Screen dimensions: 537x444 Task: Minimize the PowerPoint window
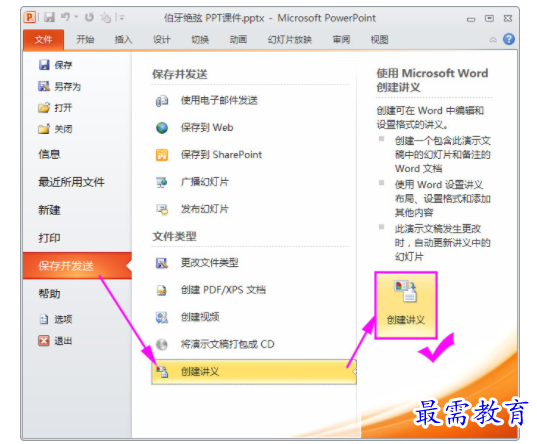(471, 19)
